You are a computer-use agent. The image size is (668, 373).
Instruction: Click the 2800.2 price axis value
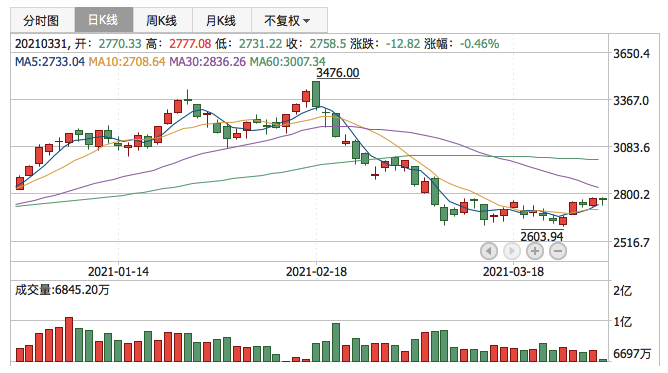[631, 195]
